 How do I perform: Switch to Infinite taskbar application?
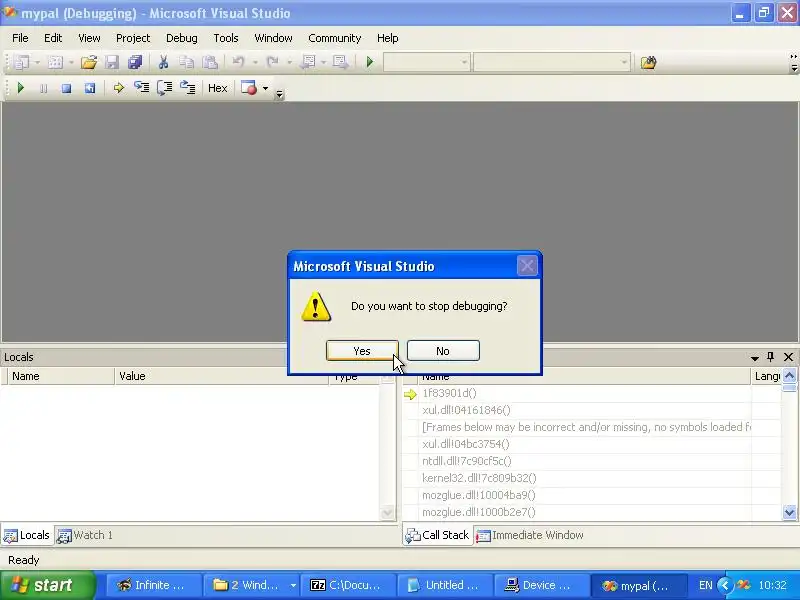(152, 585)
